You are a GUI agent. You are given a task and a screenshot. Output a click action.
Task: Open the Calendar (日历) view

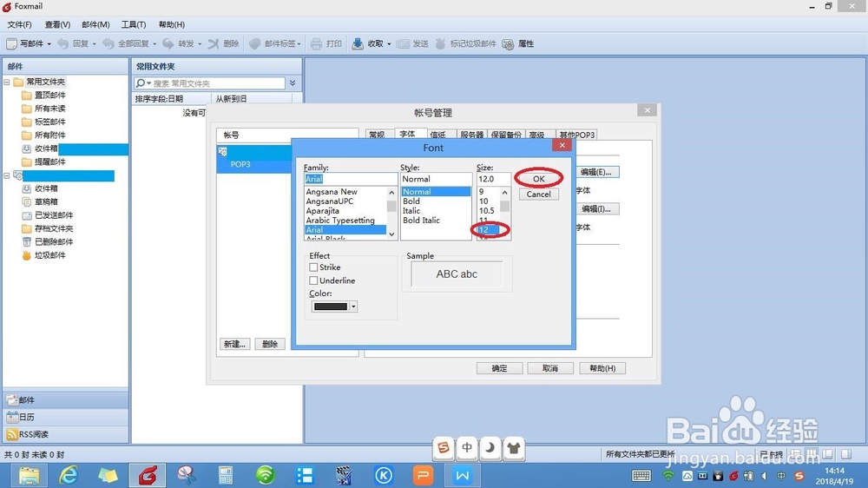[65, 417]
